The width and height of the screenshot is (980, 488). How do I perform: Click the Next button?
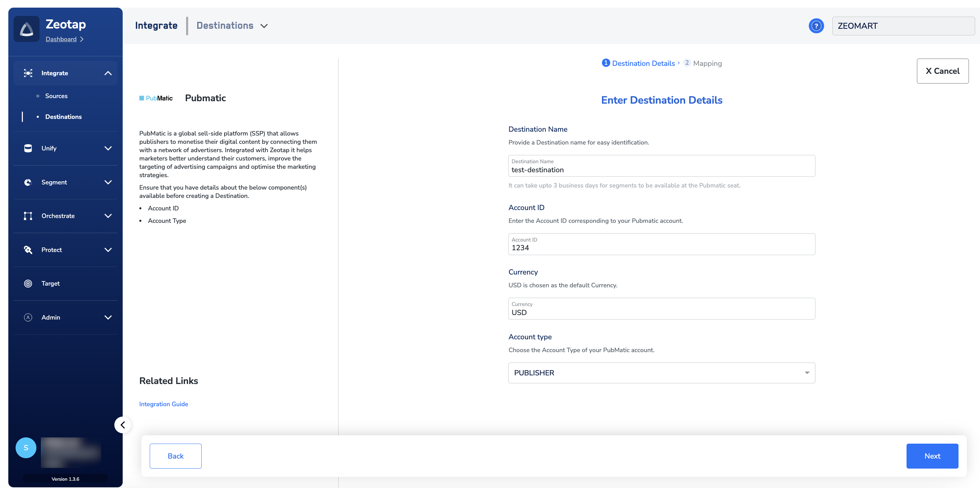point(932,456)
